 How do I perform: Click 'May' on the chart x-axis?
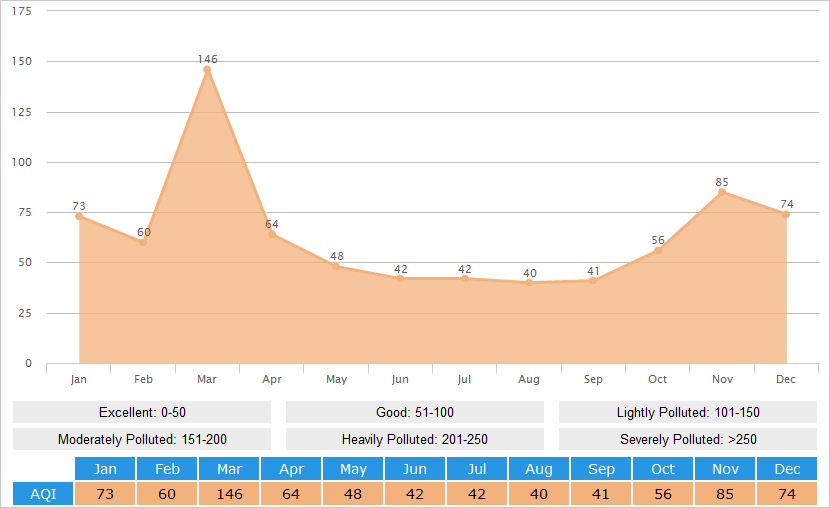click(336, 379)
